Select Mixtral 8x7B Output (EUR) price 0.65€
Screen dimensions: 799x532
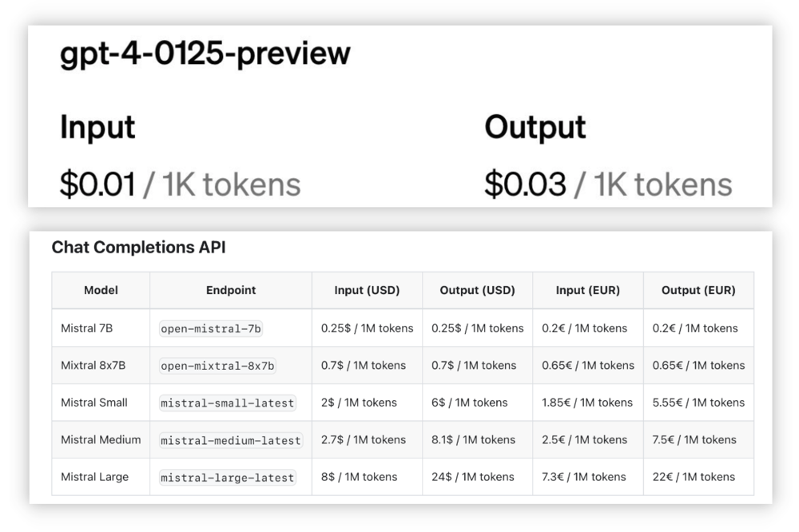[698, 365]
